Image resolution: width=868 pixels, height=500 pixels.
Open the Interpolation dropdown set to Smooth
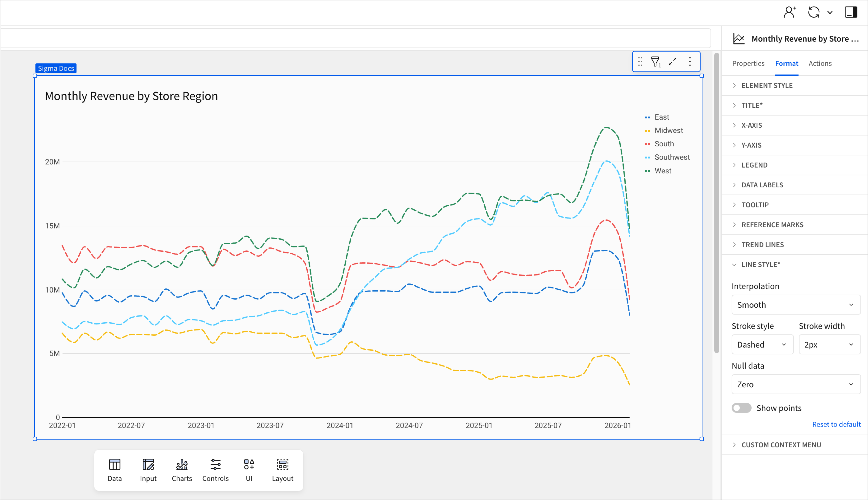(x=795, y=305)
